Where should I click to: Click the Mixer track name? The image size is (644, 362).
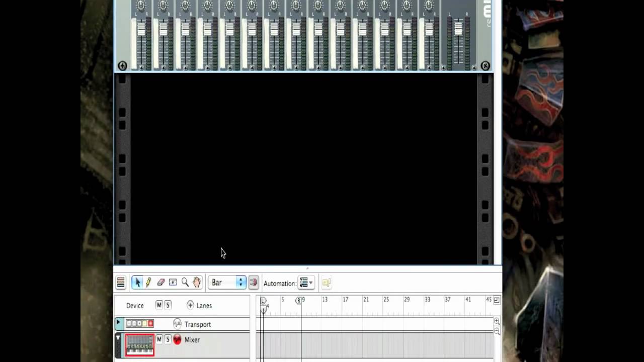tap(192, 340)
